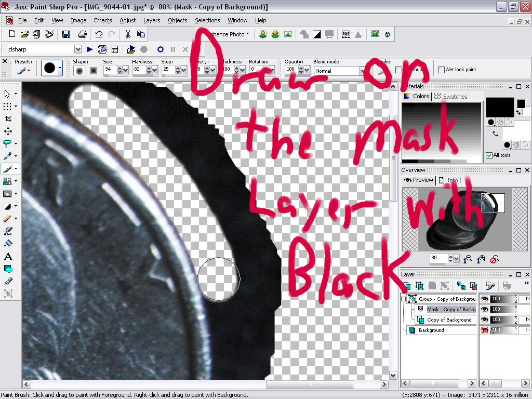Open the Step value dropdown

point(183,70)
